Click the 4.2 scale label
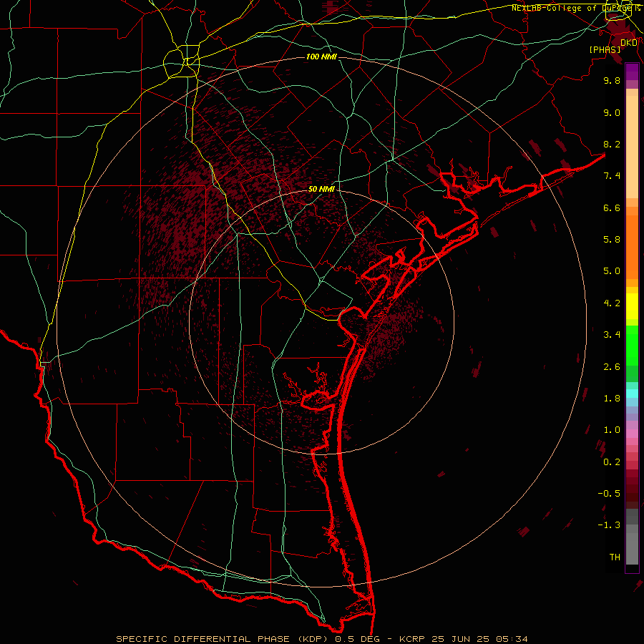The height and width of the screenshot is (644, 644). click(612, 303)
